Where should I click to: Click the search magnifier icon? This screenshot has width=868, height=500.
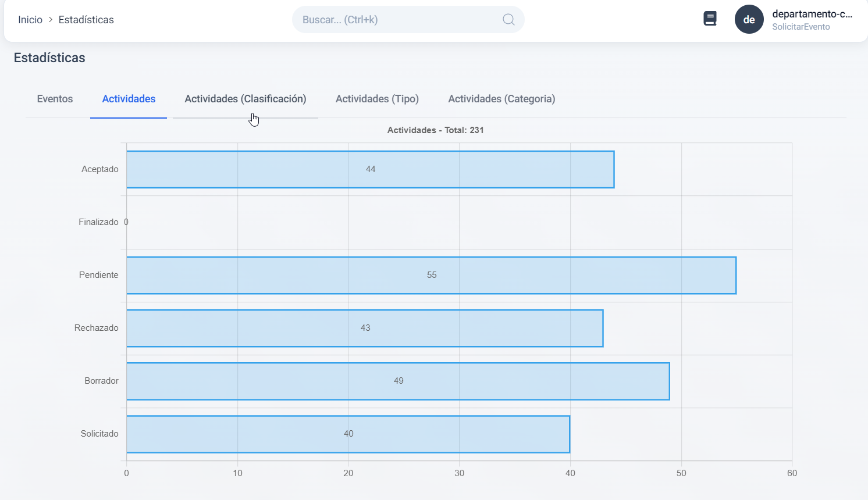point(508,20)
